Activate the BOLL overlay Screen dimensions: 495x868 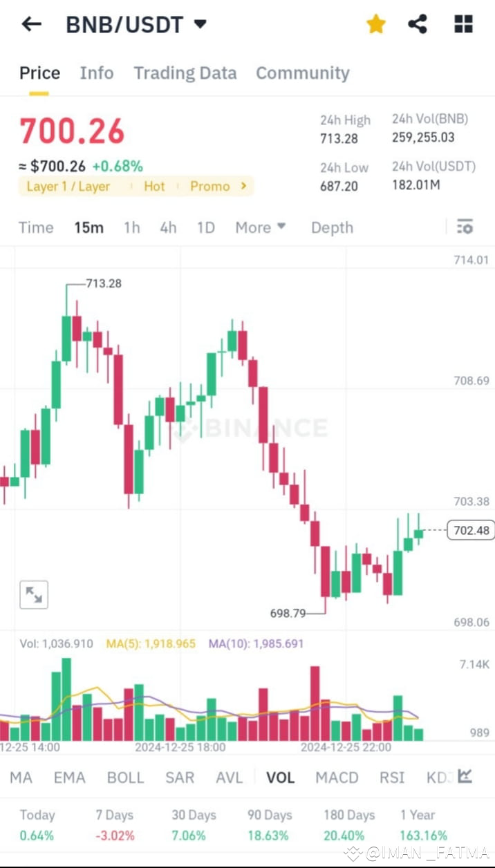(125, 777)
